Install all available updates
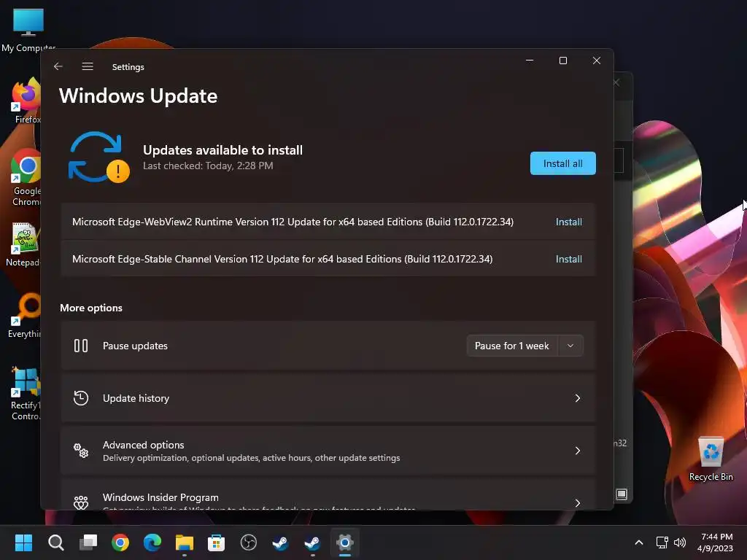The image size is (747, 560). click(x=562, y=163)
